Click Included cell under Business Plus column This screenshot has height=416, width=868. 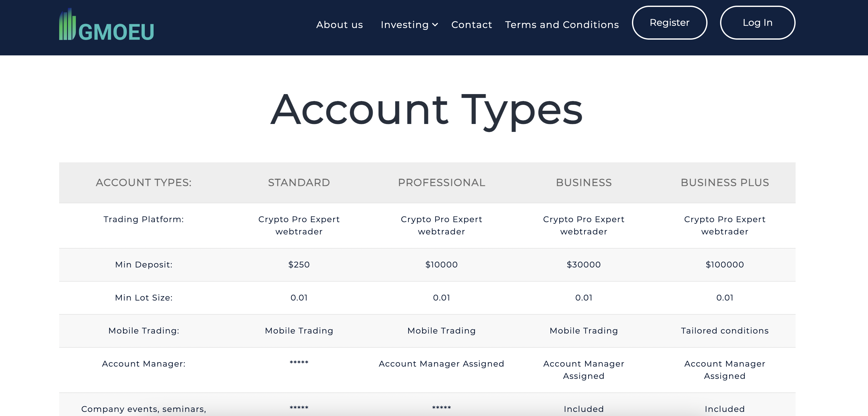725,409
